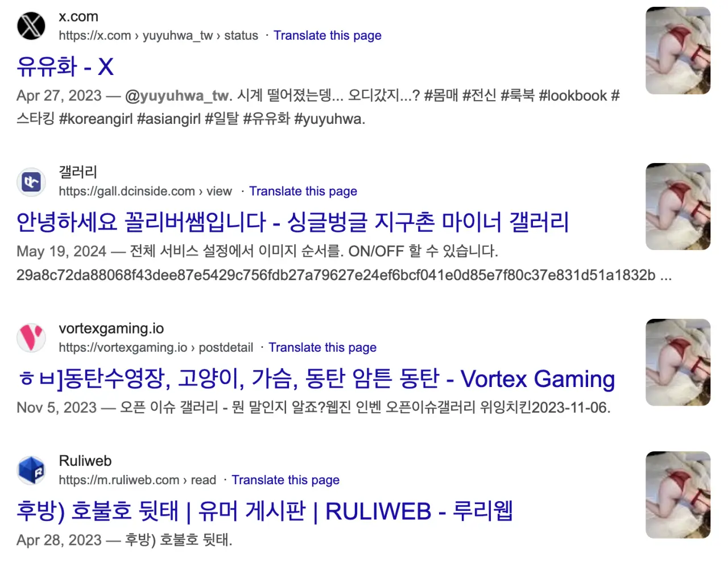Click the https://x.com yuyuhwa_tw URL breadcrumb
The width and height of the screenshot is (728, 566).
[x=158, y=35]
